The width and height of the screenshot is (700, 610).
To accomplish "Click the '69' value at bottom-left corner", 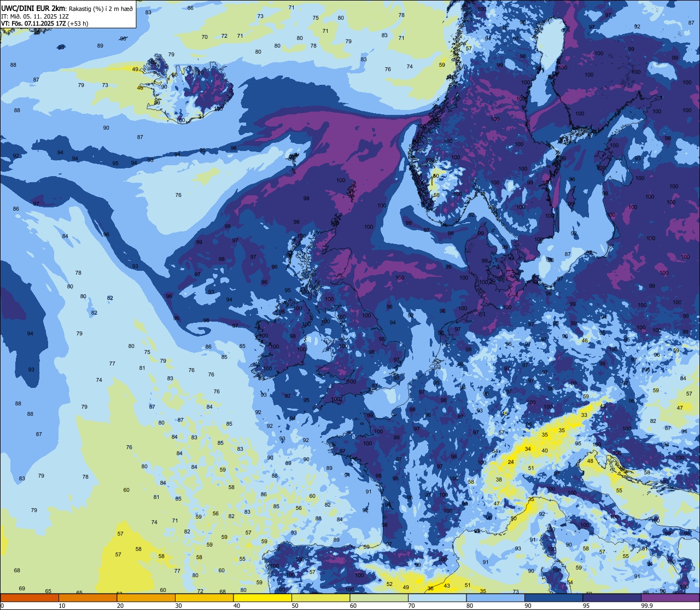I will click(x=22, y=589).
